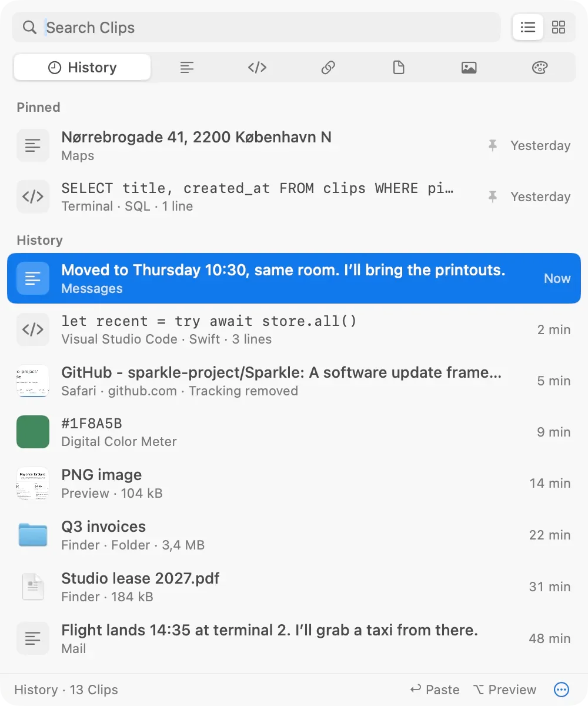Unpin the Nørrebrogade 41 clip pin icon
Viewport: 588px width, 706px height.
click(x=493, y=145)
